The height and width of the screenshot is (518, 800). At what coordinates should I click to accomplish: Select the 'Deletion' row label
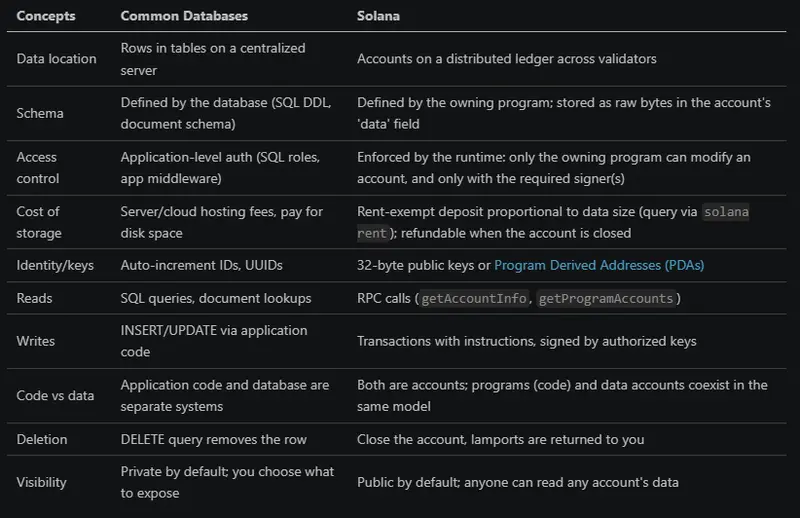pos(42,439)
